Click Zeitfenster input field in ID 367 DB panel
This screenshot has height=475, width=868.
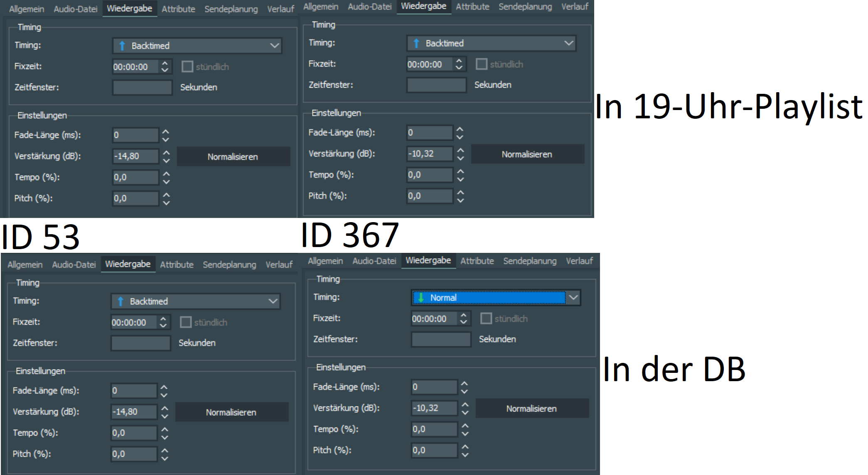(x=440, y=339)
